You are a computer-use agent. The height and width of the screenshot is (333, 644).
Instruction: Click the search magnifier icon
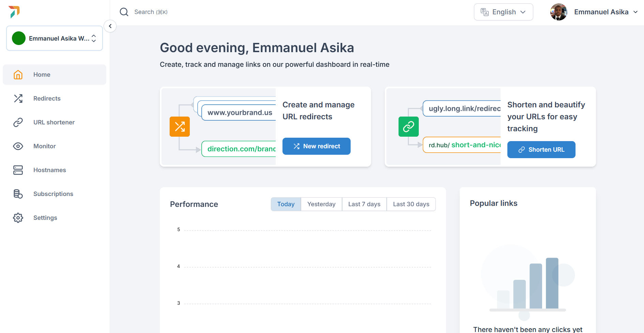click(x=124, y=12)
